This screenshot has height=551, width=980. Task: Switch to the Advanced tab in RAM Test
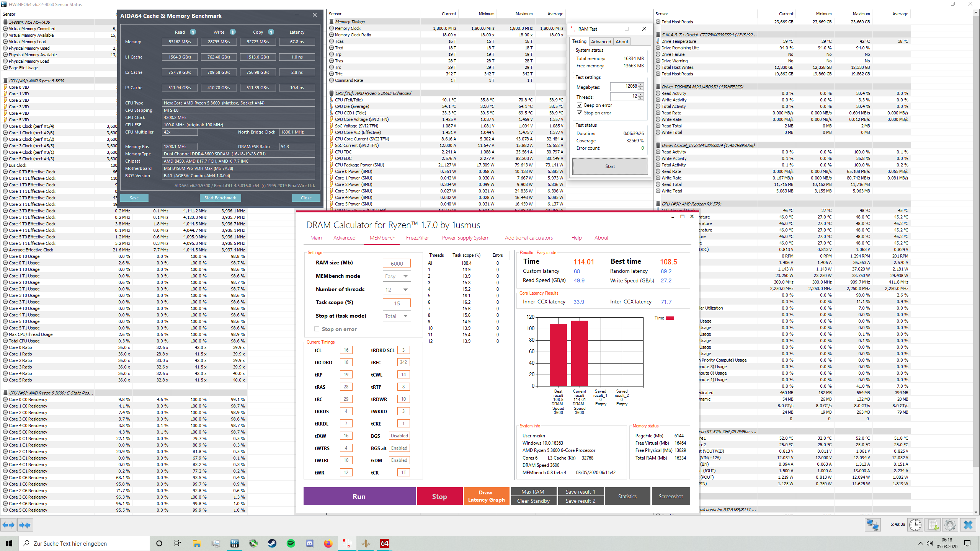601,41
